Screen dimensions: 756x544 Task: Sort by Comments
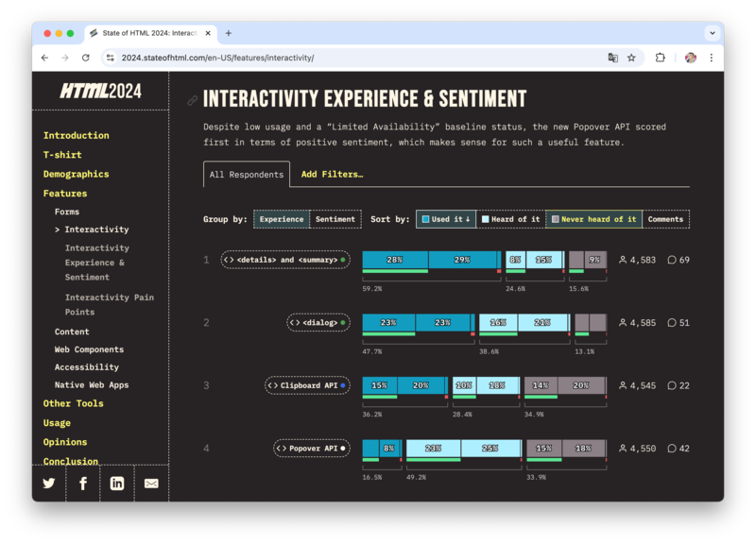coord(665,219)
